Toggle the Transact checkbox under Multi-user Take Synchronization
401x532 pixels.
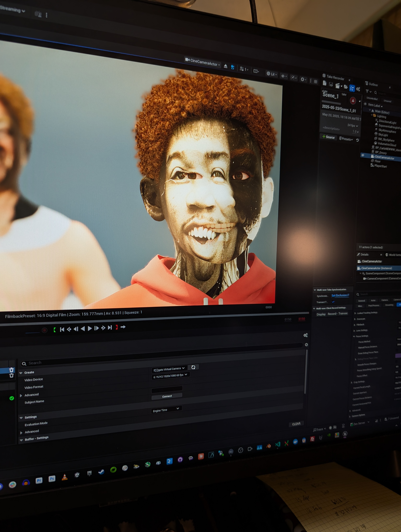[333, 302]
